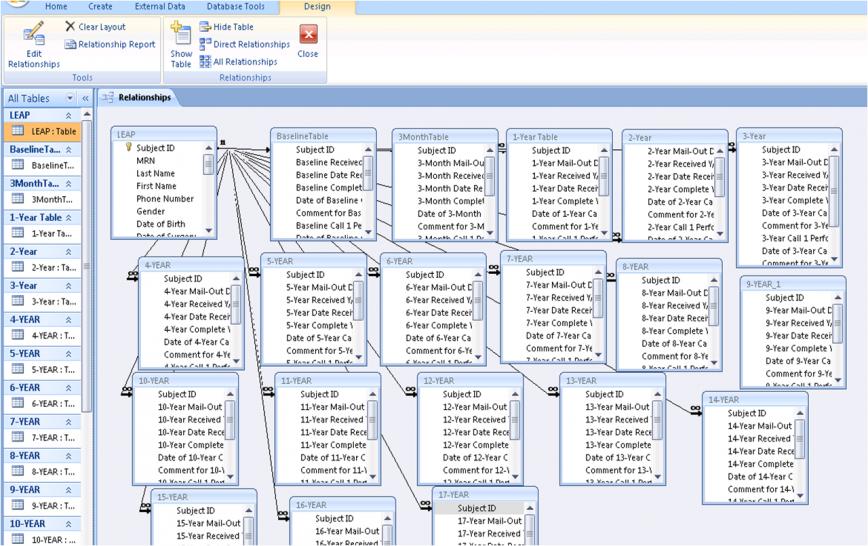Open the Database Tools ribbon tab
This screenshot has width=868, height=546.
click(x=235, y=6)
